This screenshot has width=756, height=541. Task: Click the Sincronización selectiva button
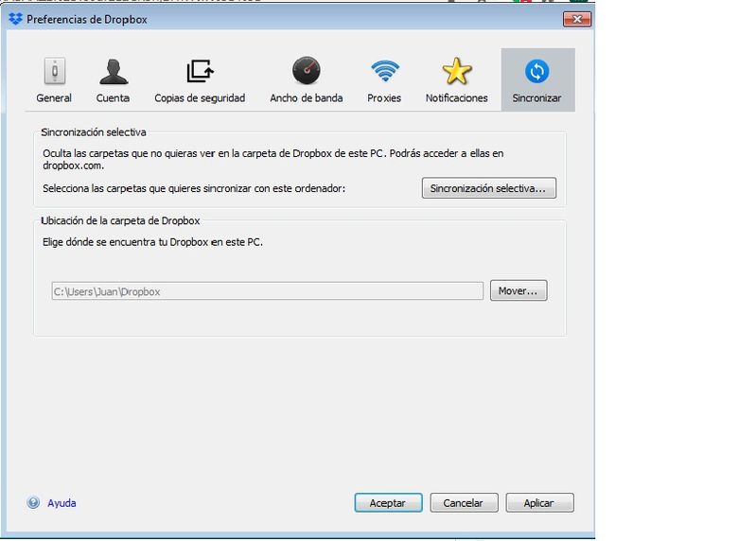[x=489, y=188]
